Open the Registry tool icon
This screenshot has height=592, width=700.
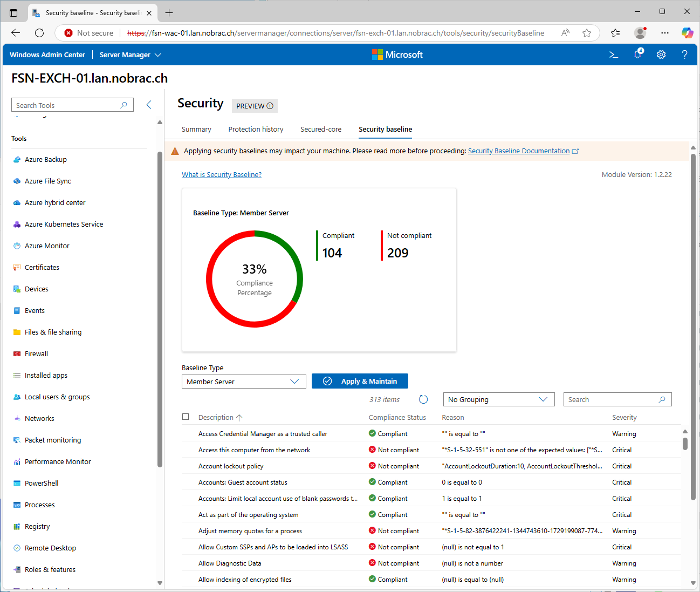coord(17,527)
